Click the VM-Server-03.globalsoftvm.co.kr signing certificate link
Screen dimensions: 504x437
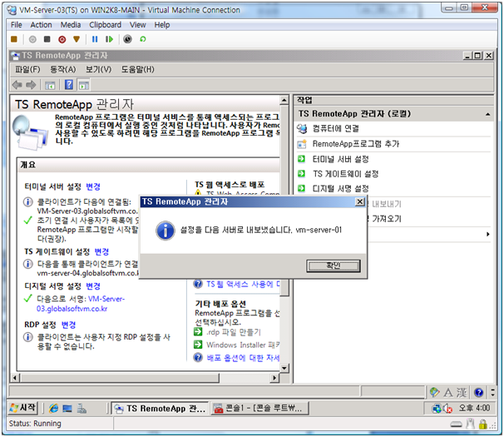(81, 304)
